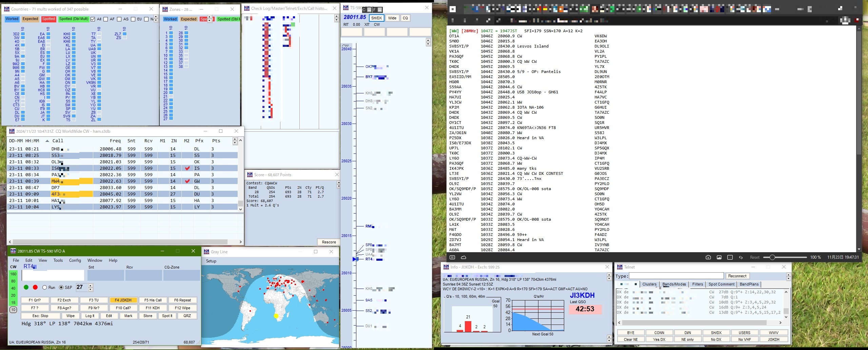Click the Type input field in Telnet window
The image size is (868, 350).
(676, 276)
